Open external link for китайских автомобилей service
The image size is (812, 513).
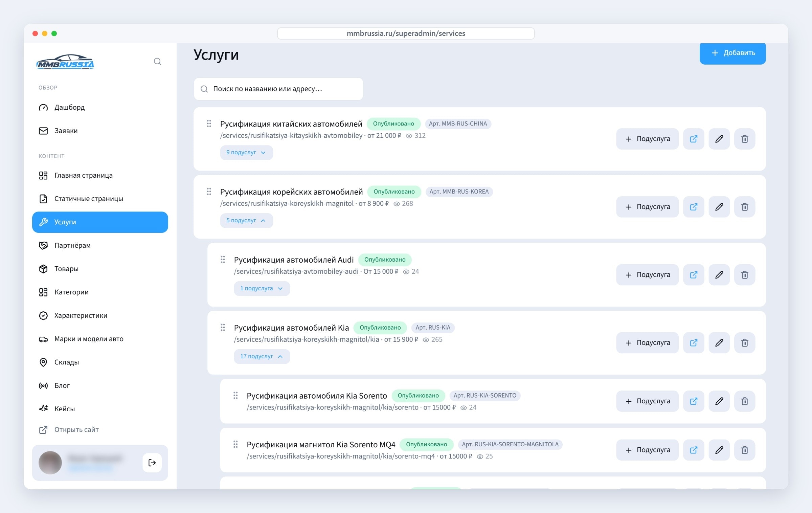(x=694, y=139)
